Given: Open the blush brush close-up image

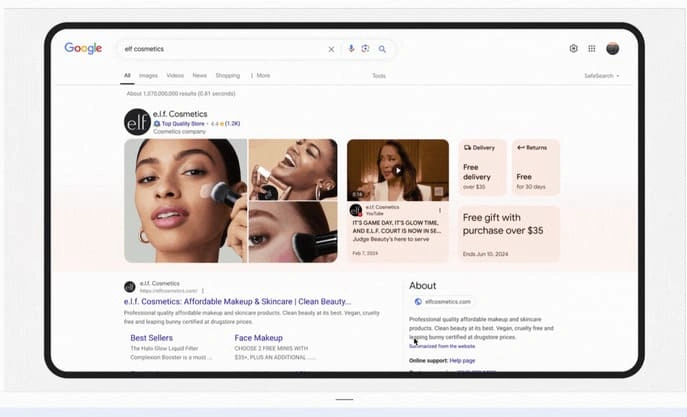Looking at the screenshot, I should 293,232.
